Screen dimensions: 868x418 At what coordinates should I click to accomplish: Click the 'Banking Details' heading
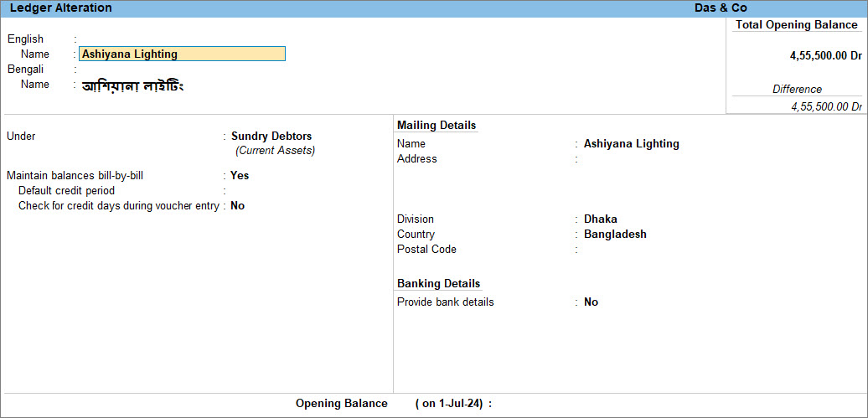[x=438, y=283]
